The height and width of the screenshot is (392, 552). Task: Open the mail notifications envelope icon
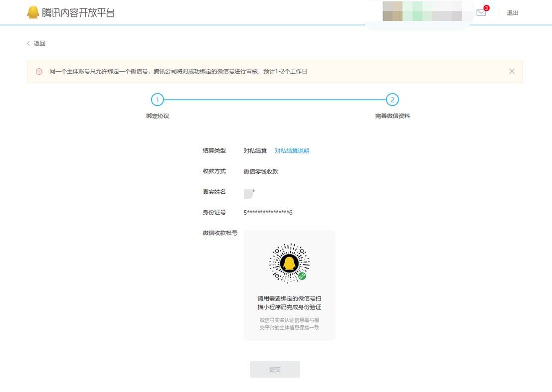coord(481,12)
